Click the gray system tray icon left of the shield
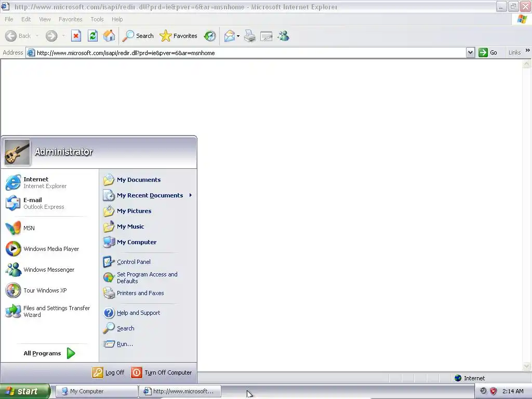Image resolution: width=532 pixels, height=399 pixels. [x=483, y=391]
